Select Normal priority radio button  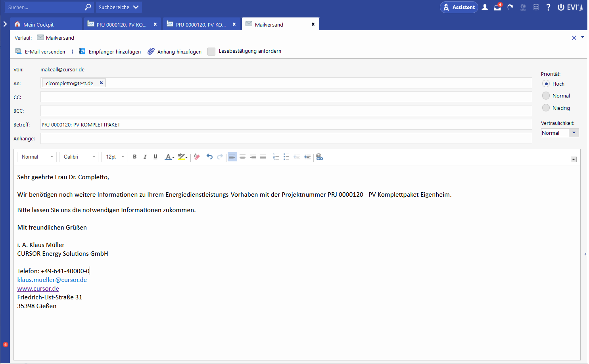[546, 96]
